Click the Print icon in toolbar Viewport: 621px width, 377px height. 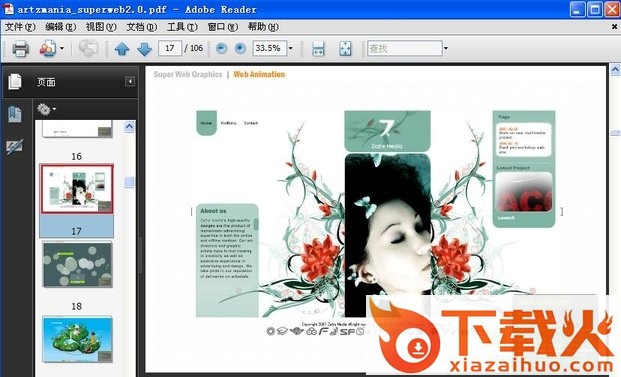click(x=20, y=49)
